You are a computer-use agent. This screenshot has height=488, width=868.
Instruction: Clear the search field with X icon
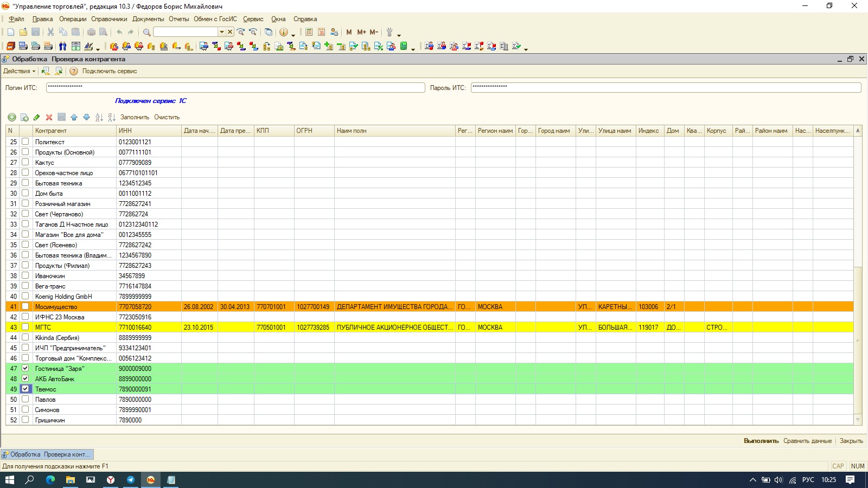[230, 32]
